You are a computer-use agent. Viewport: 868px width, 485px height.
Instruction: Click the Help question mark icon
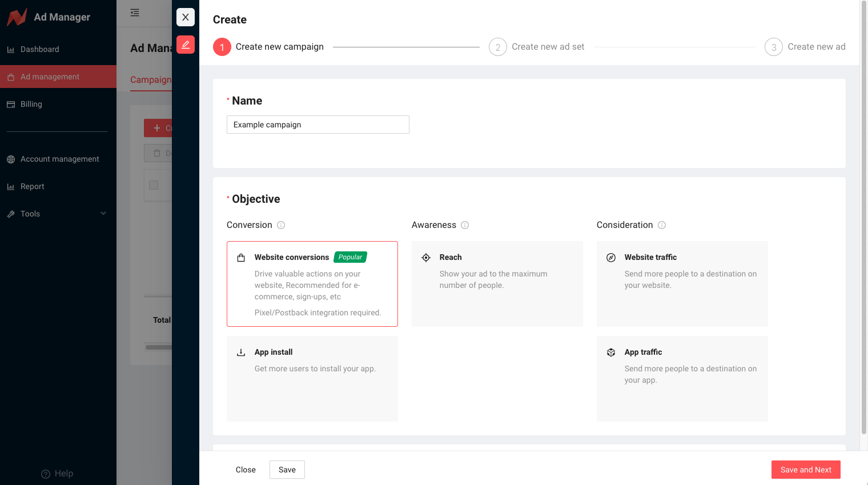(46, 474)
